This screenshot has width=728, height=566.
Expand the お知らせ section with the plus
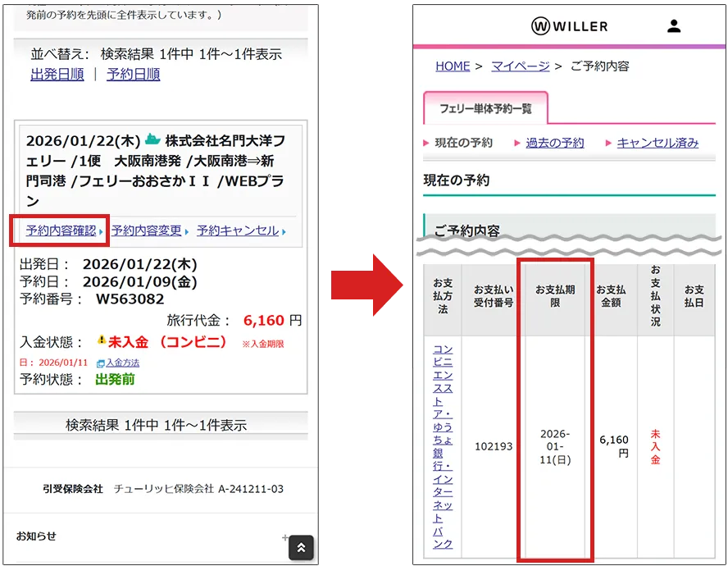click(x=284, y=536)
